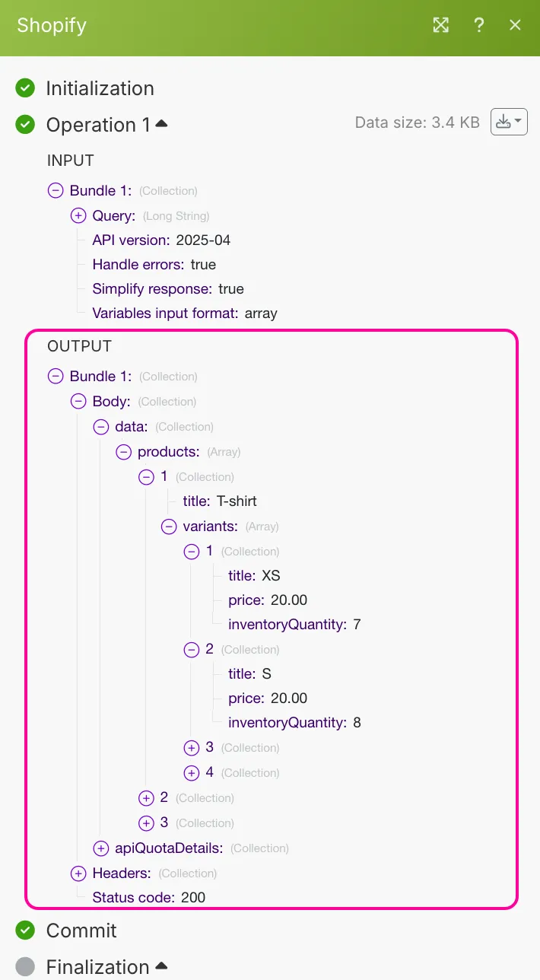Image resolution: width=540 pixels, height=980 pixels.
Task: Collapse Operation 1 using the arrow
Action: (x=161, y=124)
